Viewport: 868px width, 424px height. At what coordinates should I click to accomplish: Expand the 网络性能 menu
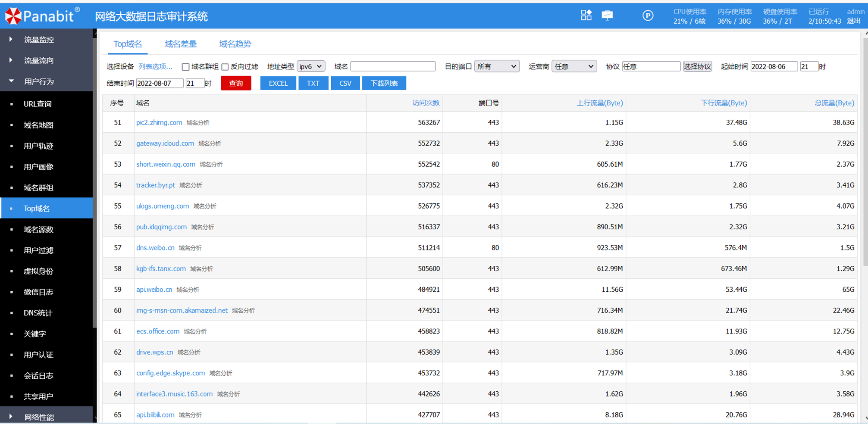[46, 417]
